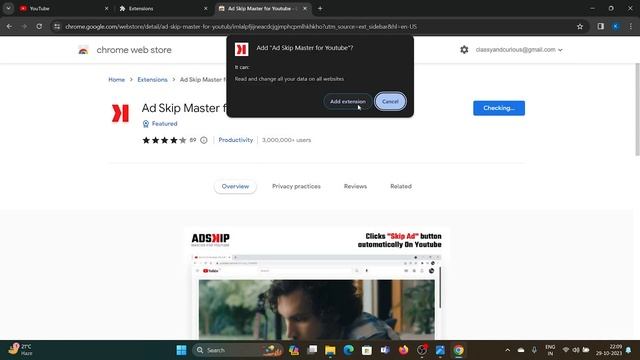Click the rating info icon
Viewport: 640px width, 360px height.
[x=204, y=140]
